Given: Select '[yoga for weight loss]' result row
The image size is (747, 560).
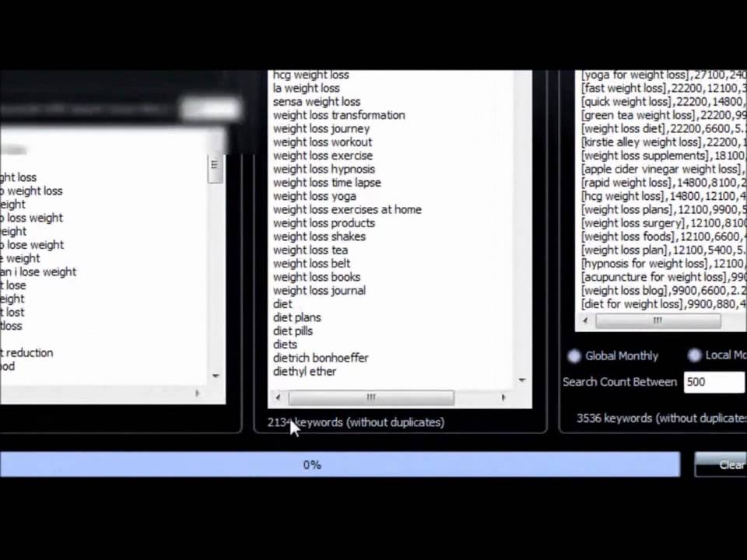Looking at the screenshot, I should [664, 75].
